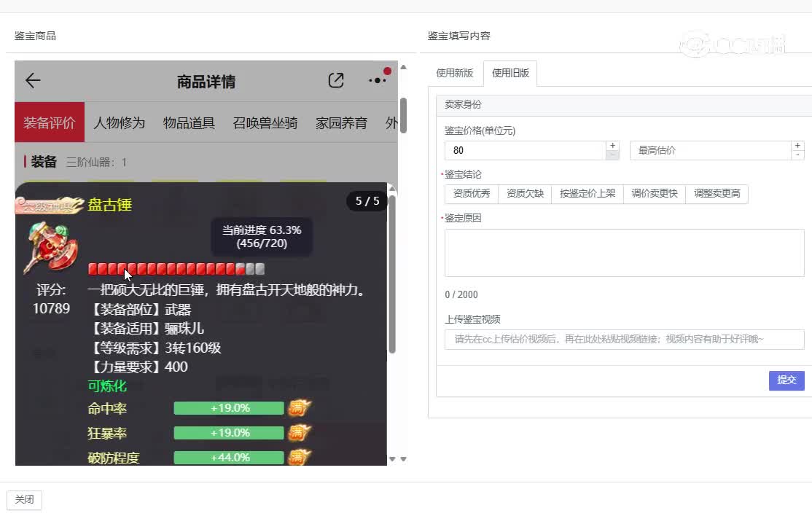Choose the 调整卖更高 conclusion option
812x516 pixels.
[x=717, y=194]
